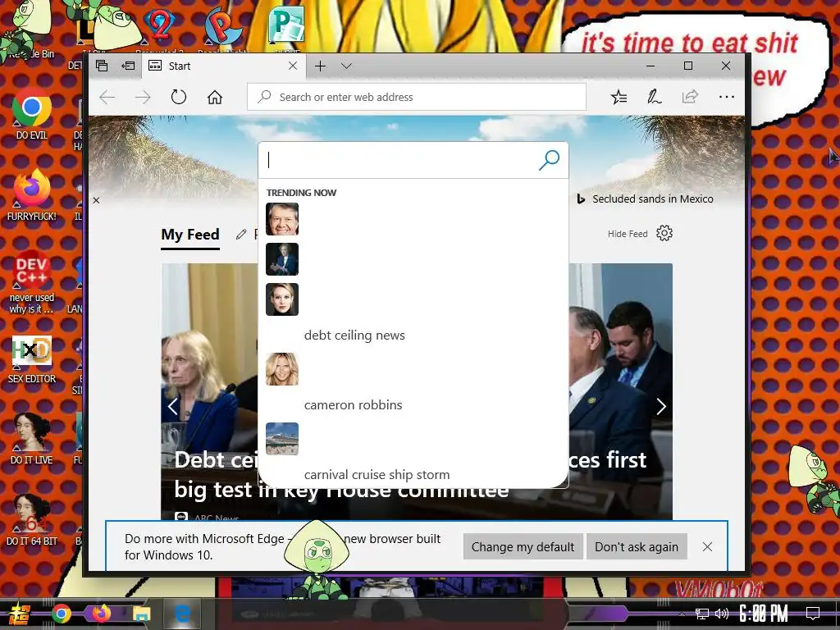Click the taskbar clock showing 6:00 PM
840x630 pixels.
[x=764, y=614]
